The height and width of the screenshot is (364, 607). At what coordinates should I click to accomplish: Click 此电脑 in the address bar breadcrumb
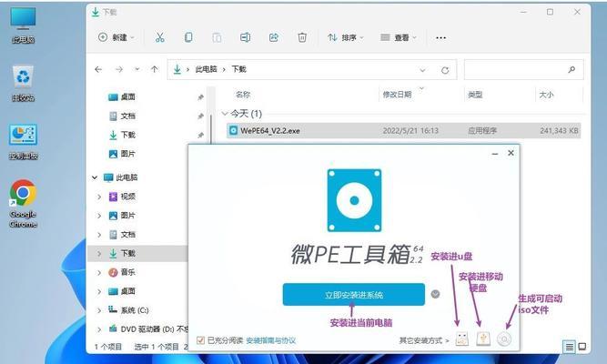point(206,69)
